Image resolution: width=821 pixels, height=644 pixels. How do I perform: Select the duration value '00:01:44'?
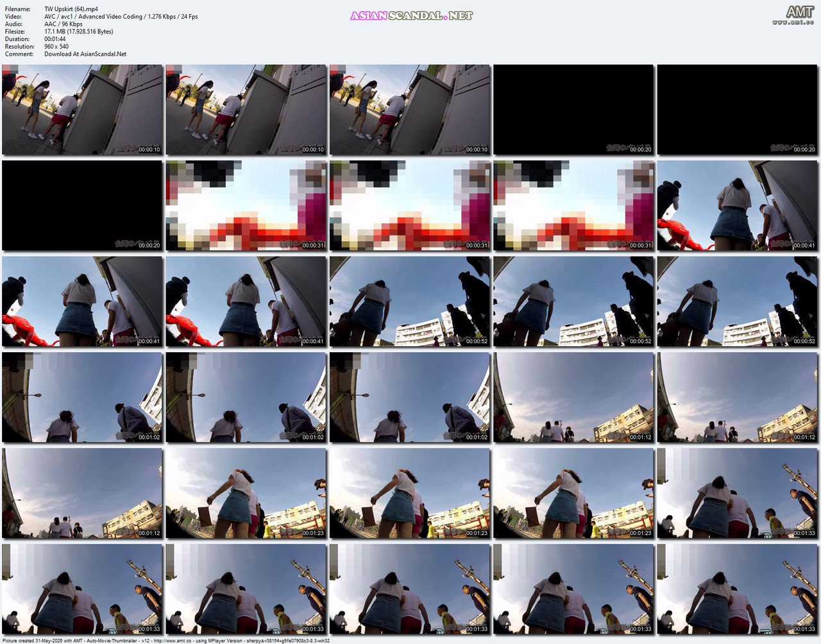55,39
